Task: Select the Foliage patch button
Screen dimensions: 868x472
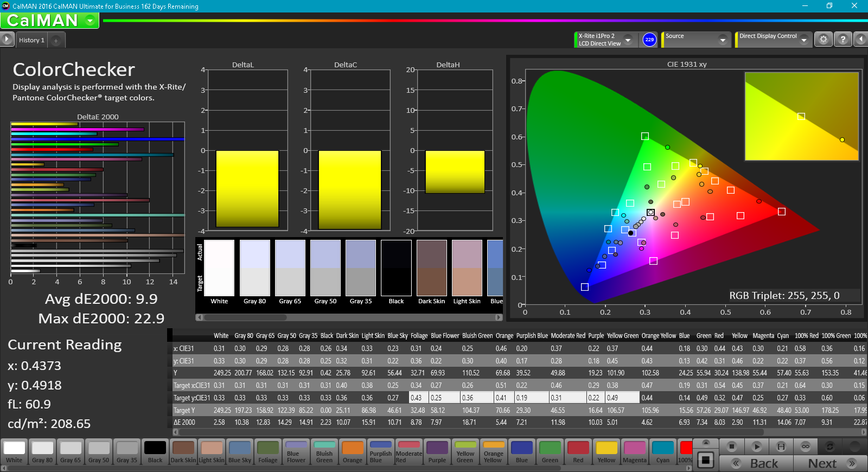Action: click(268, 452)
